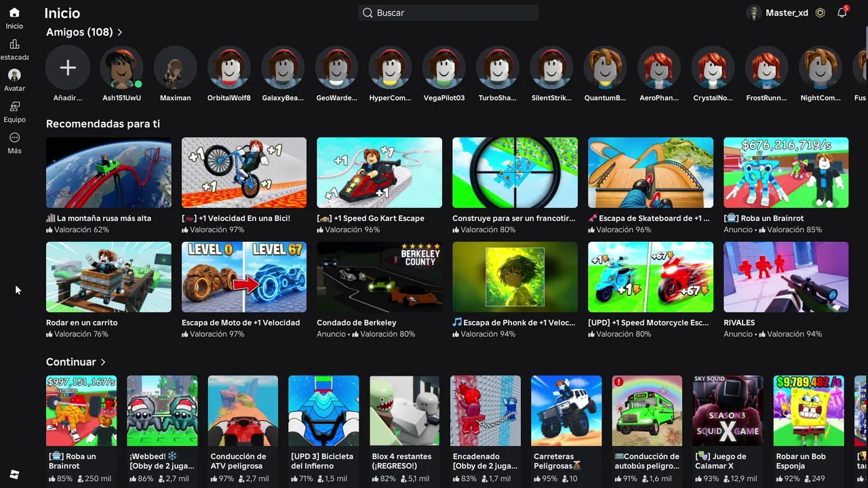Continue Juego de Calamar X

[728, 411]
